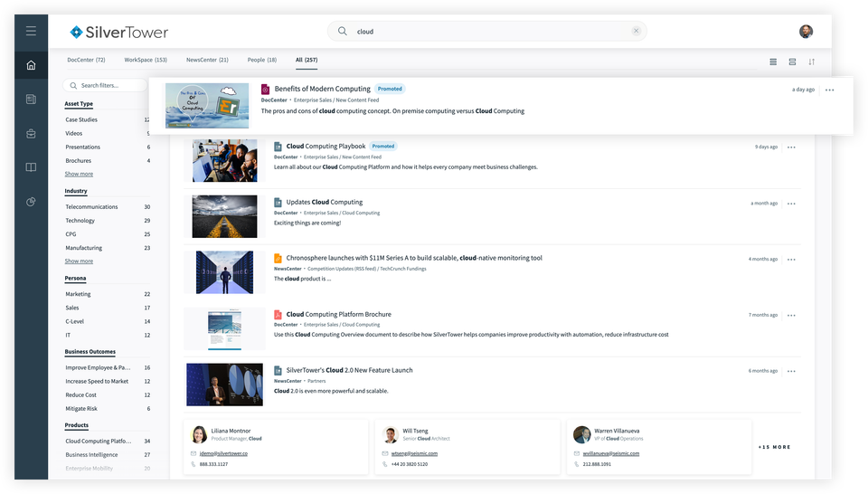Screen dimensions: 868x494
Task: Open the sort order icon
Action: 812,62
